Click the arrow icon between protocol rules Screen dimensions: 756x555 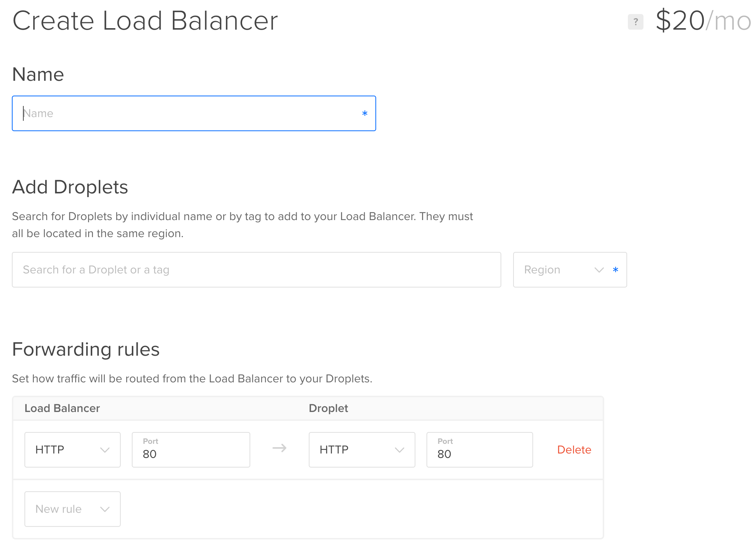pos(279,449)
